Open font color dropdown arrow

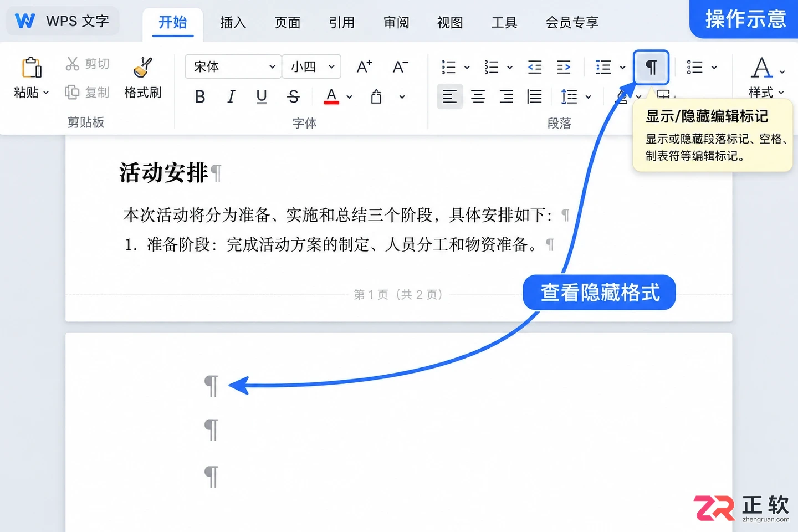[350, 97]
